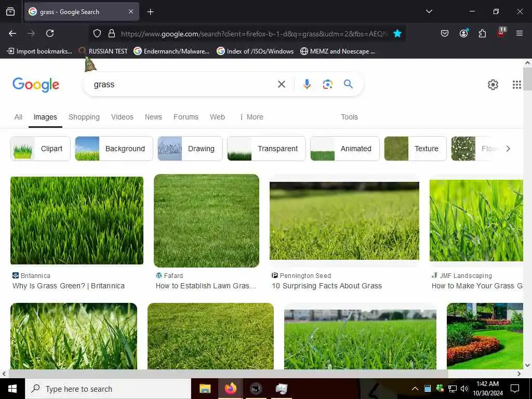Click the Firefox taskbar icon
The image size is (532, 399).
pyautogui.click(x=230, y=389)
